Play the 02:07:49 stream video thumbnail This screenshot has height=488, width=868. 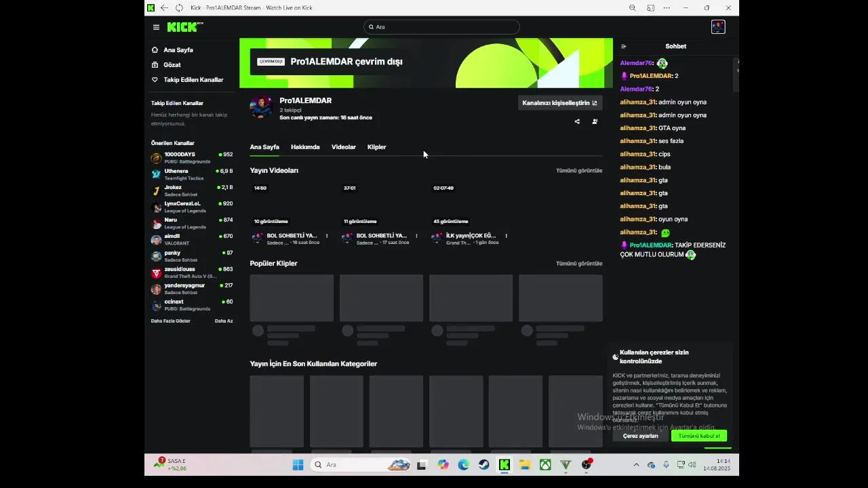(471, 204)
